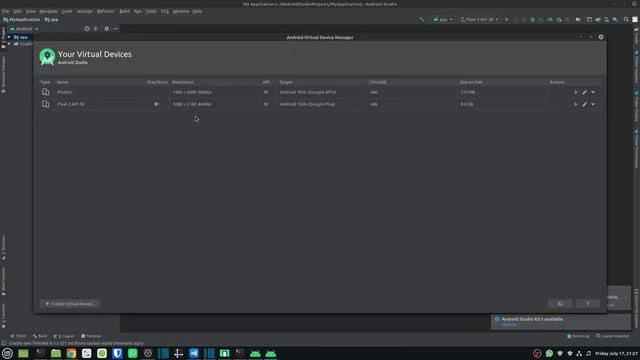Open the TODO tool window tab
This screenshot has height=360, width=640.
coord(18,336)
